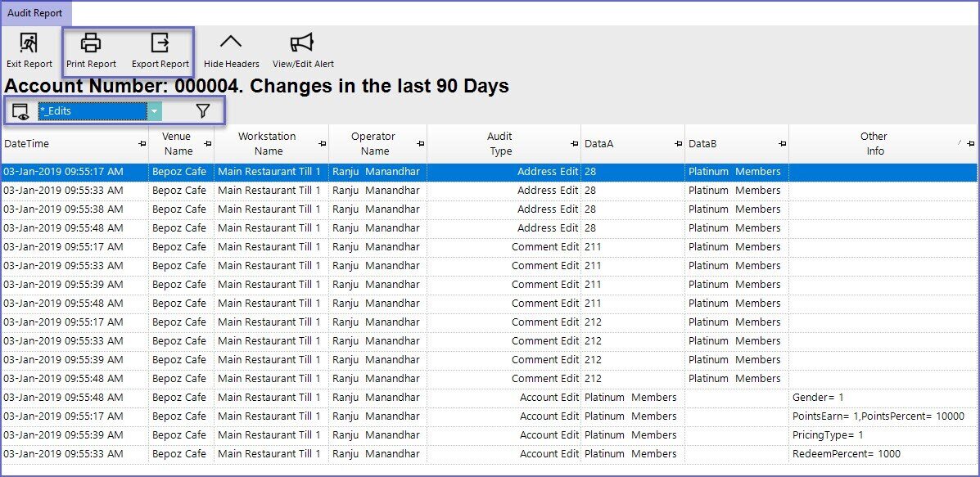Screen dimensions: 980x477
Task: Open the View/Edit Alert megaphone icon
Action: (x=302, y=43)
